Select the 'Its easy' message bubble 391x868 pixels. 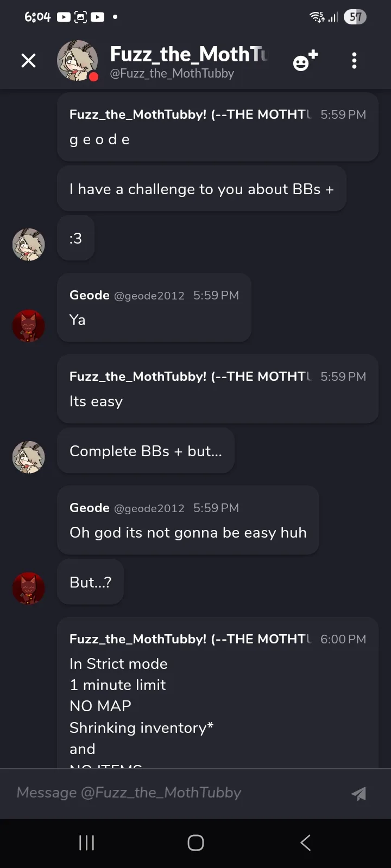click(218, 389)
